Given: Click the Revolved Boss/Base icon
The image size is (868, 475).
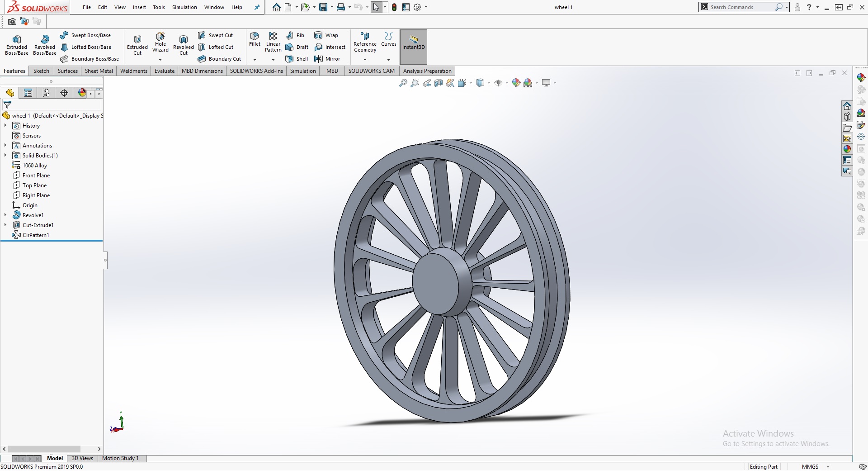Looking at the screenshot, I should click(x=44, y=45).
